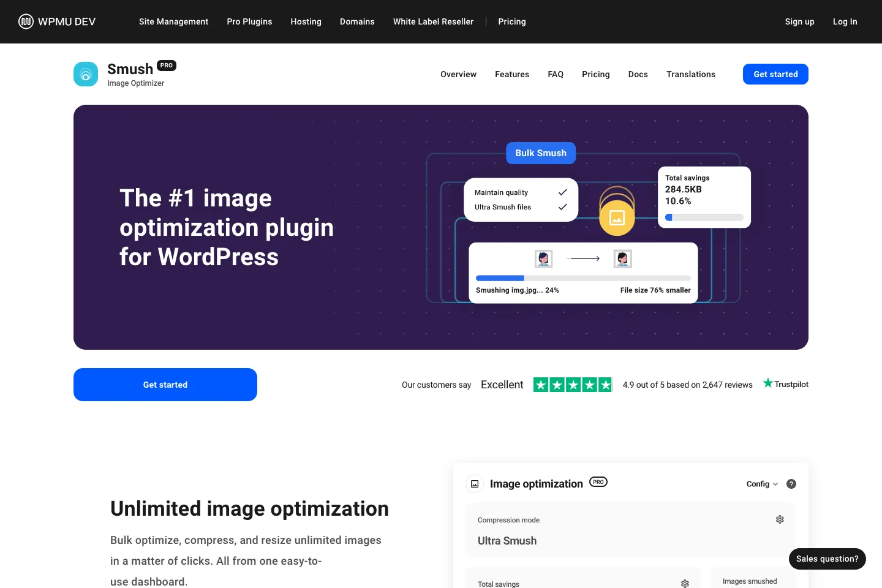882x588 pixels.
Task: Click the yellow image icon in hero
Action: (x=617, y=217)
